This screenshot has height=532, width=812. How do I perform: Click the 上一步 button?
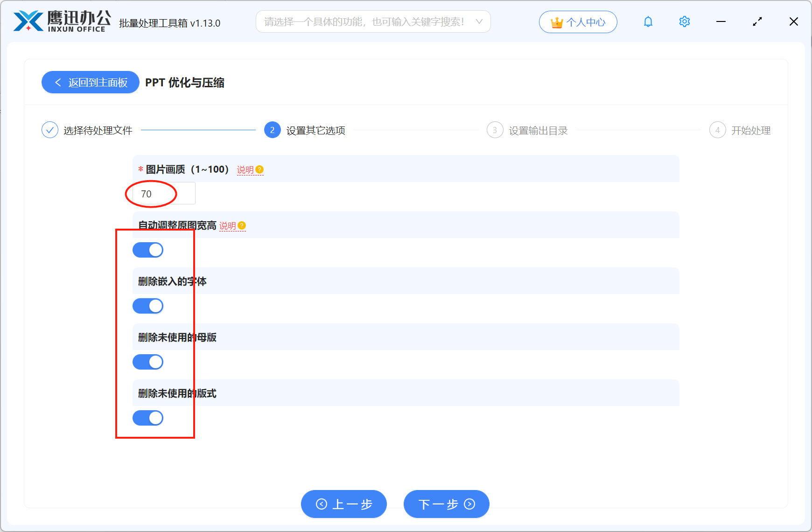click(344, 504)
